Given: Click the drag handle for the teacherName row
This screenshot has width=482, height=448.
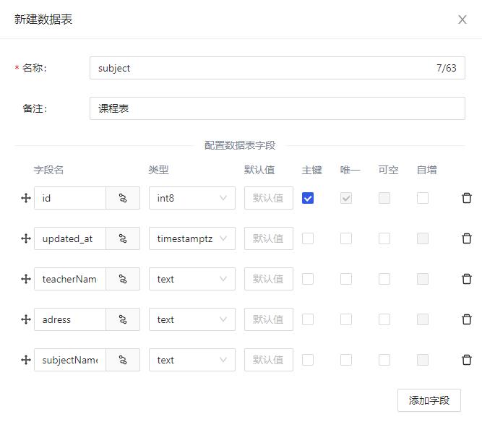Looking at the screenshot, I should click(x=26, y=279).
